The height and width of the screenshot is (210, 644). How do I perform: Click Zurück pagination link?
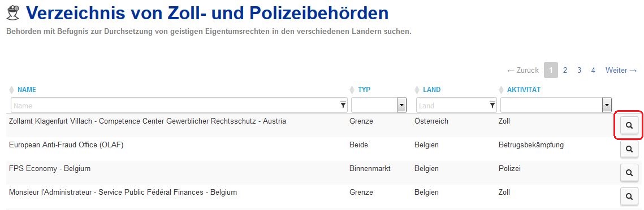tap(523, 71)
